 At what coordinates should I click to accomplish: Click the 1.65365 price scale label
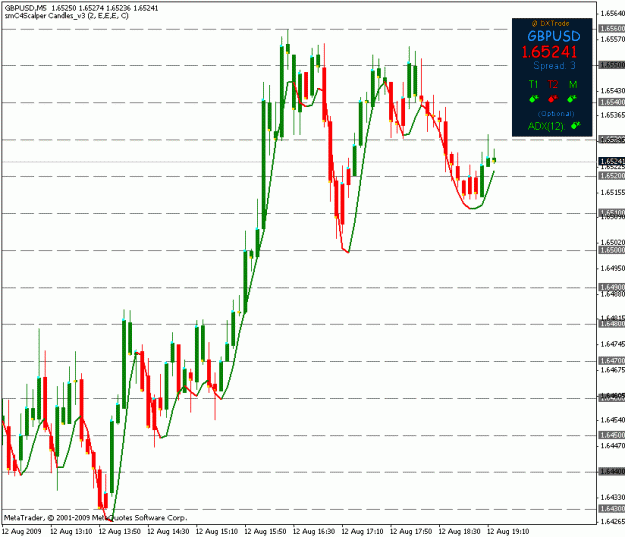click(612, 115)
